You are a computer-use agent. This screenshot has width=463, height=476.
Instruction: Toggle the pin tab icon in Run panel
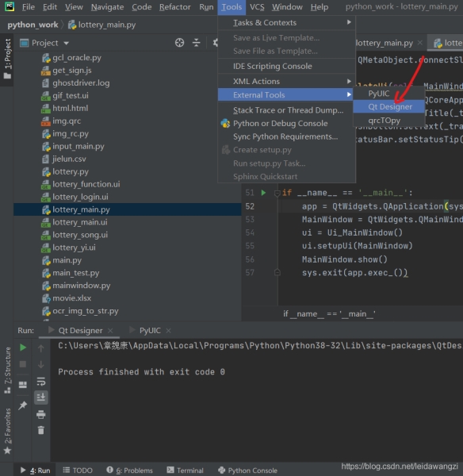click(x=23, y=405)
